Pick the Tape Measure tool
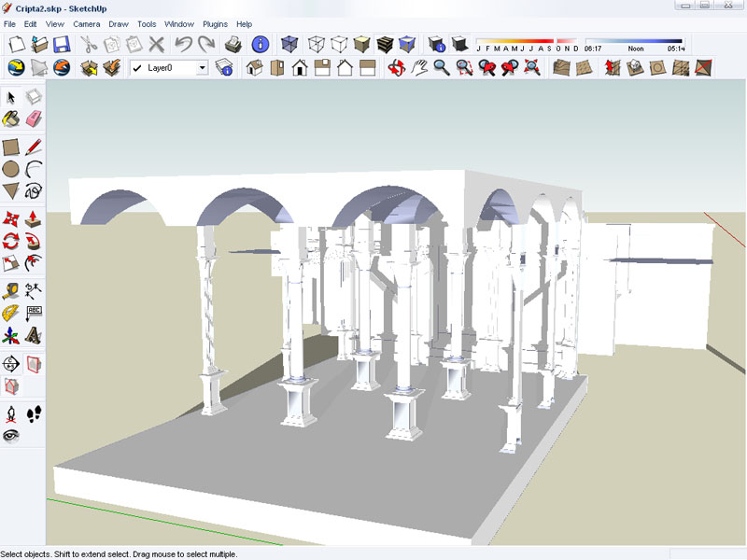 11,290
